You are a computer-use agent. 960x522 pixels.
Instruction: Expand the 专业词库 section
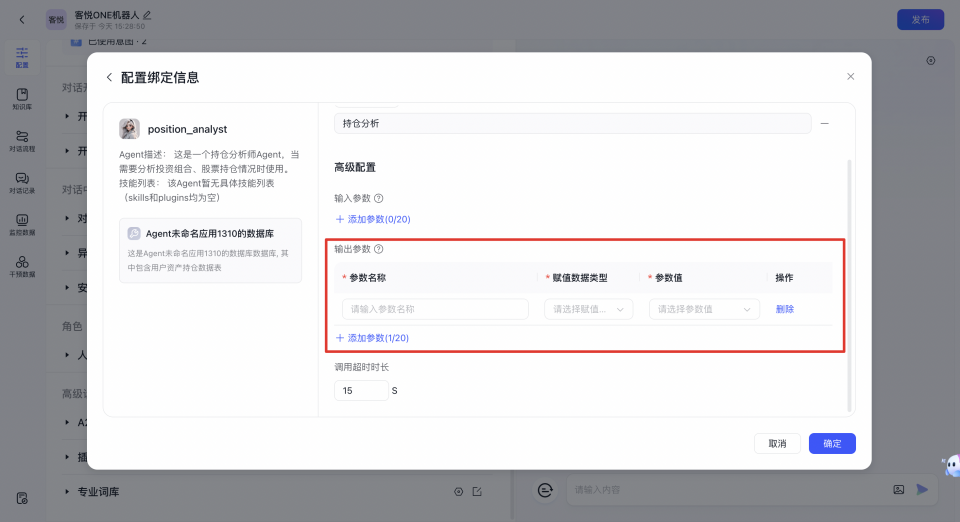pos(67,491)
